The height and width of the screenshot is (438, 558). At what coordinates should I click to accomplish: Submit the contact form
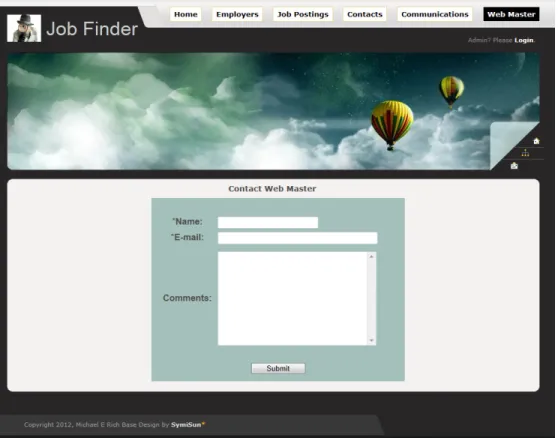pos(278,368)
